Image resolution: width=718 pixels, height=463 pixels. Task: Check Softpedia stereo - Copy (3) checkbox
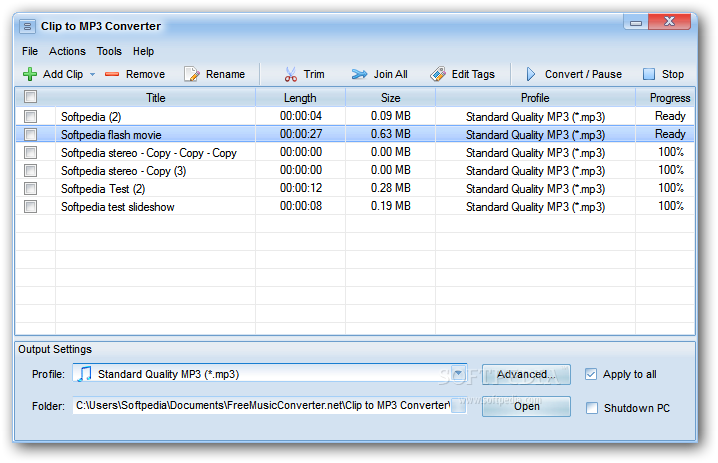pos(31,171)
